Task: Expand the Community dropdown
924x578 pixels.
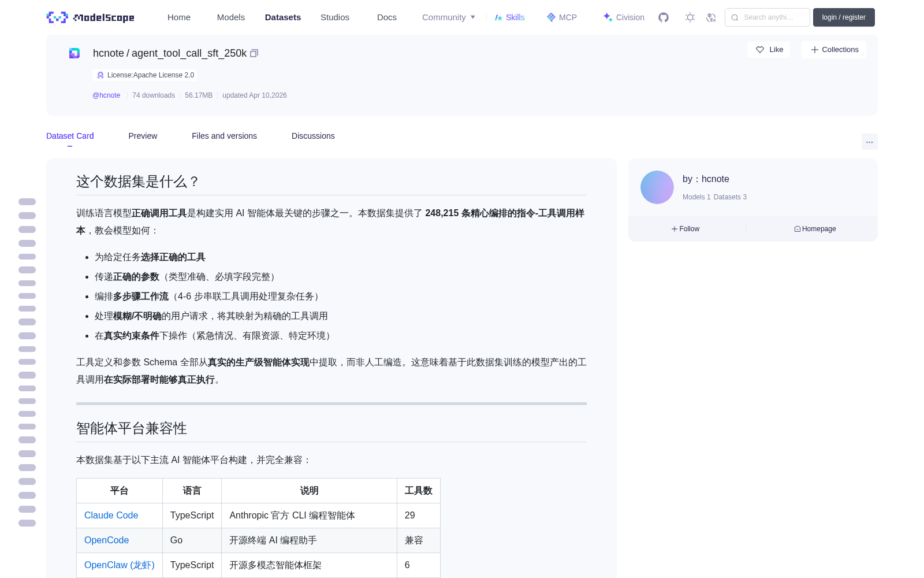Action: point(449,17)
